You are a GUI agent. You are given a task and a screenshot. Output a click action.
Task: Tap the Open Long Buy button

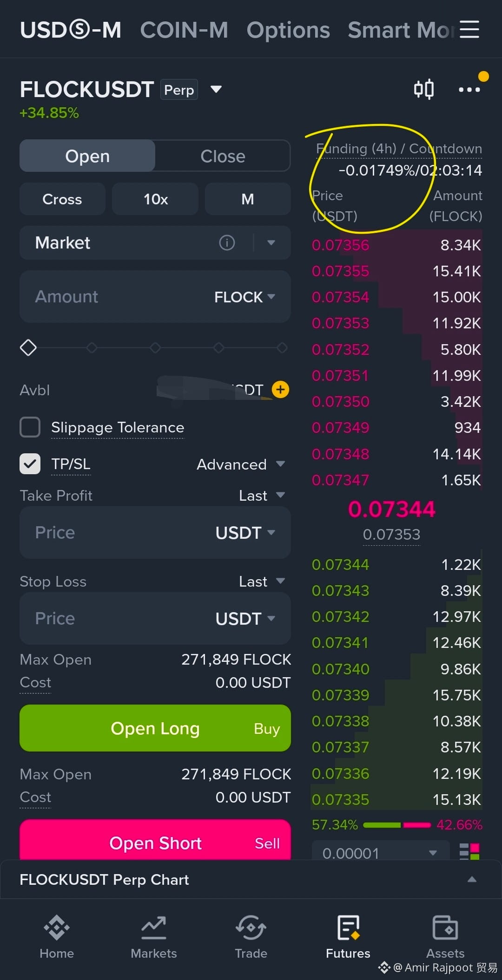click(x=155, y=728)
